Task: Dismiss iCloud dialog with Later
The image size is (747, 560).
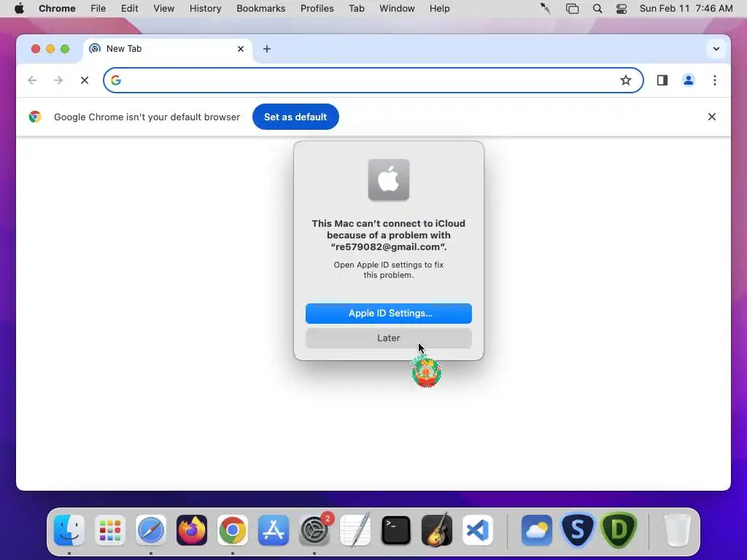Action: pos(389,338)
